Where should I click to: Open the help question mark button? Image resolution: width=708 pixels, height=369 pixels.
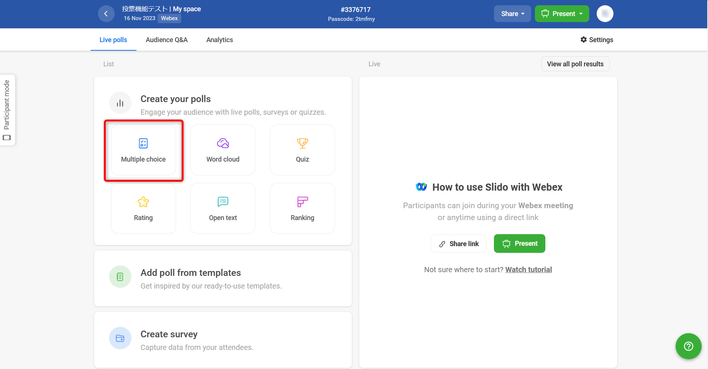(x=688, y=346)
